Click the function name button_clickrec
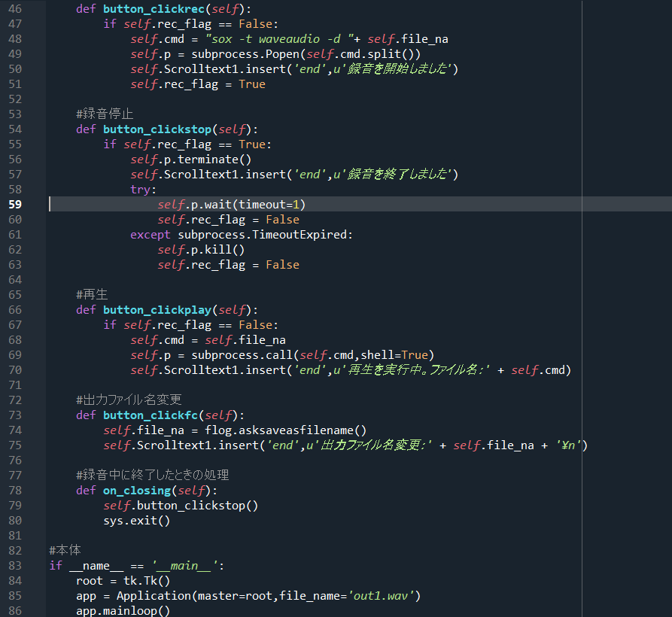The image size is (672, 617). 154,9
